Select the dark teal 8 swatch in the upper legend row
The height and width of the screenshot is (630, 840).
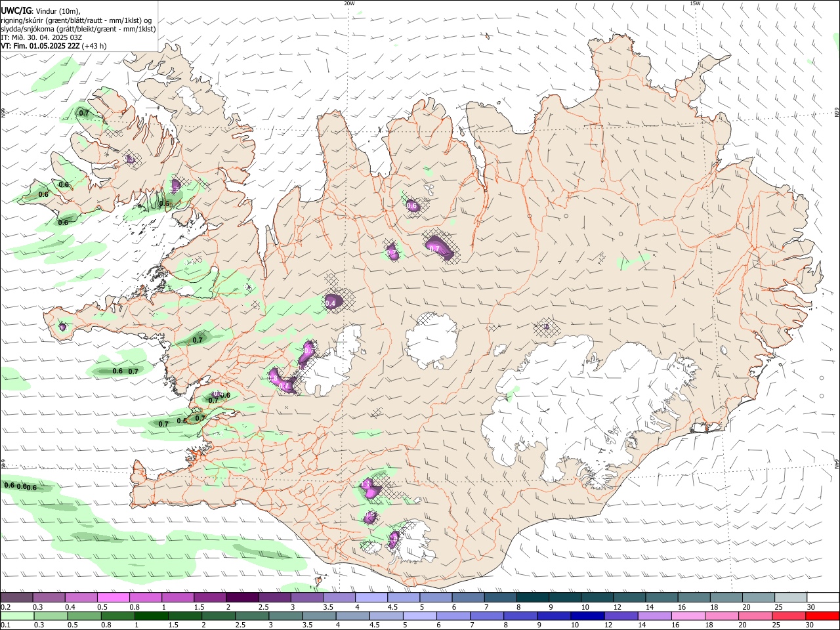point(532,597)
